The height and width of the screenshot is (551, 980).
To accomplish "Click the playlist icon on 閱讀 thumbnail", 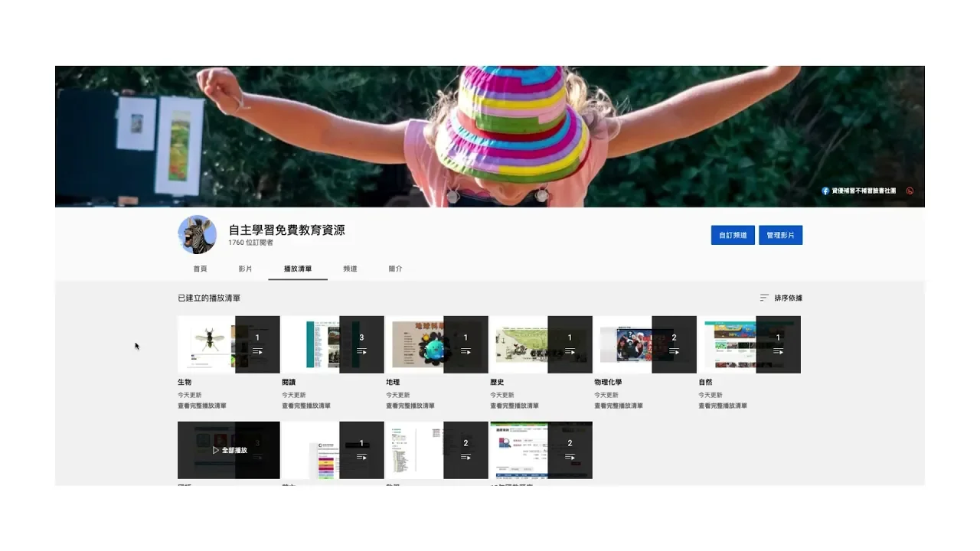I will [x=361, y=351].
